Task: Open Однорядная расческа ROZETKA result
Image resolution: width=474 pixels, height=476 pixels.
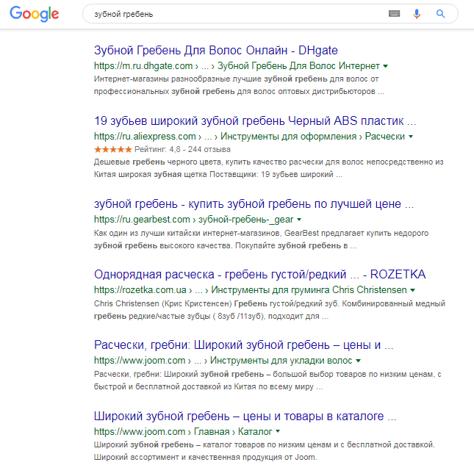Action: pyautogui.click(x=259, y=275)
